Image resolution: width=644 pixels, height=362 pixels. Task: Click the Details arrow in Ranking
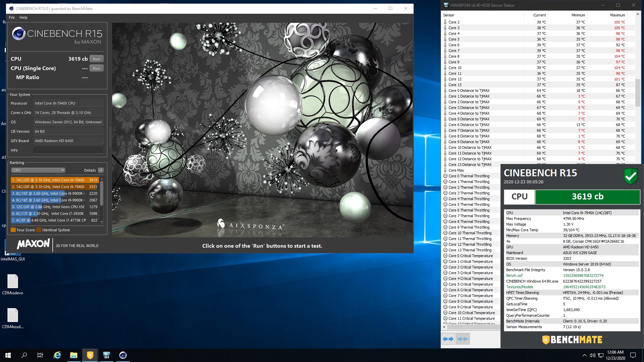coord(101,170)
